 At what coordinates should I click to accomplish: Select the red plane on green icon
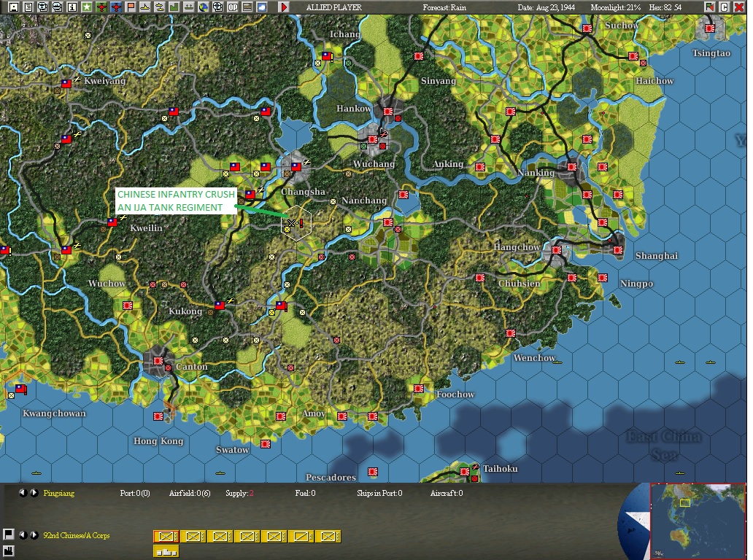coord(101,7)
